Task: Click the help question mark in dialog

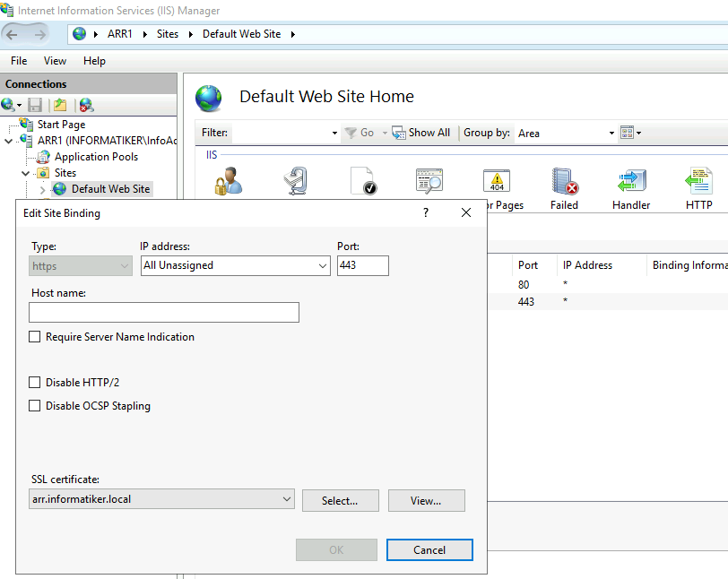Action: click(x=426, y=212)
